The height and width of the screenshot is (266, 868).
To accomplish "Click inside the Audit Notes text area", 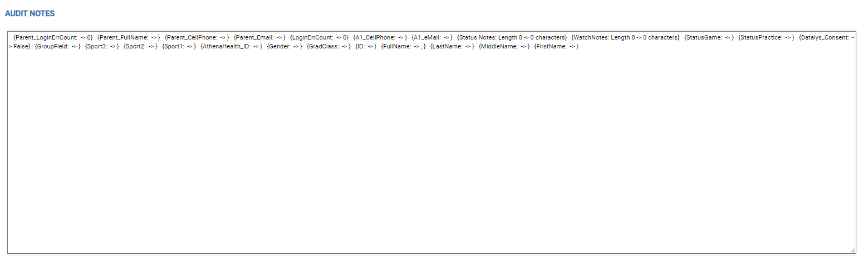I will (431, 142).
